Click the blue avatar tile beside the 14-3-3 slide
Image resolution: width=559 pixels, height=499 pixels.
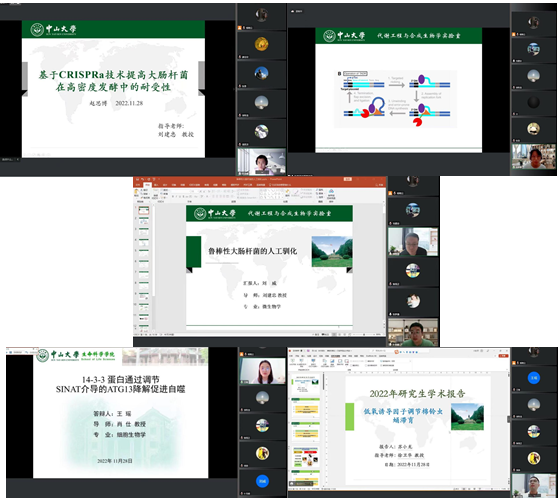point(262,482)
